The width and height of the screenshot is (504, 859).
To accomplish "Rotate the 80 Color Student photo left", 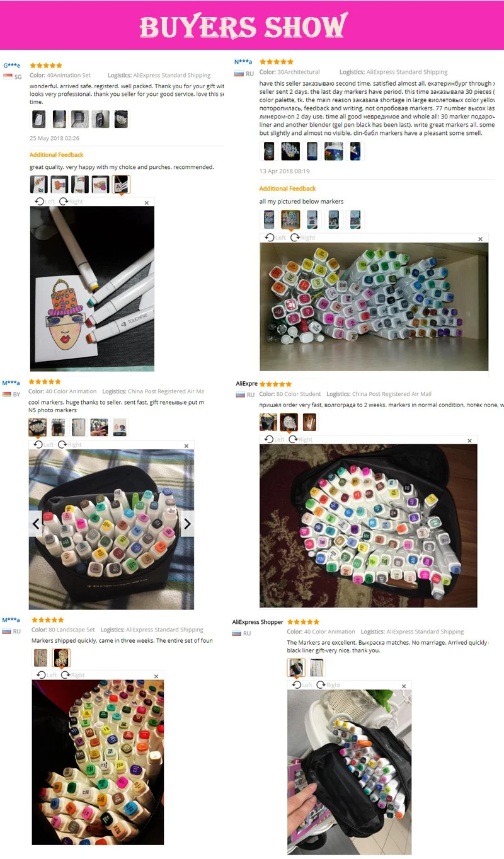I will (275, 439).
